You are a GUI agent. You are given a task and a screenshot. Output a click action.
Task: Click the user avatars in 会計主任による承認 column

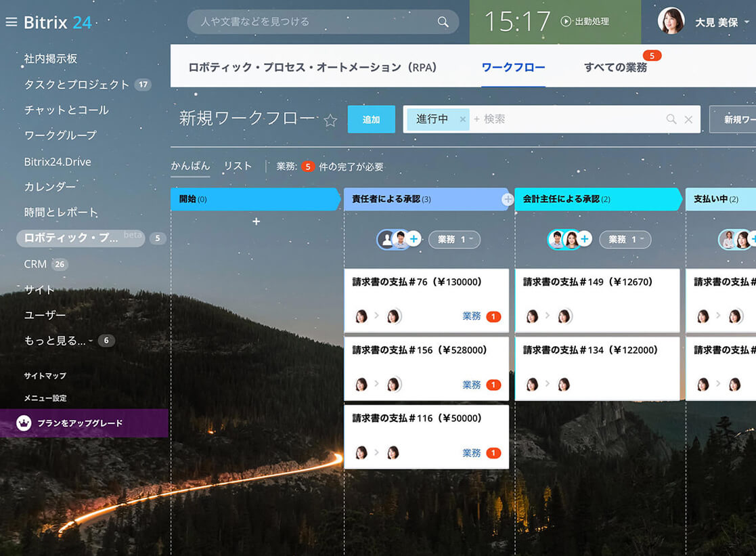pos(563,239)
